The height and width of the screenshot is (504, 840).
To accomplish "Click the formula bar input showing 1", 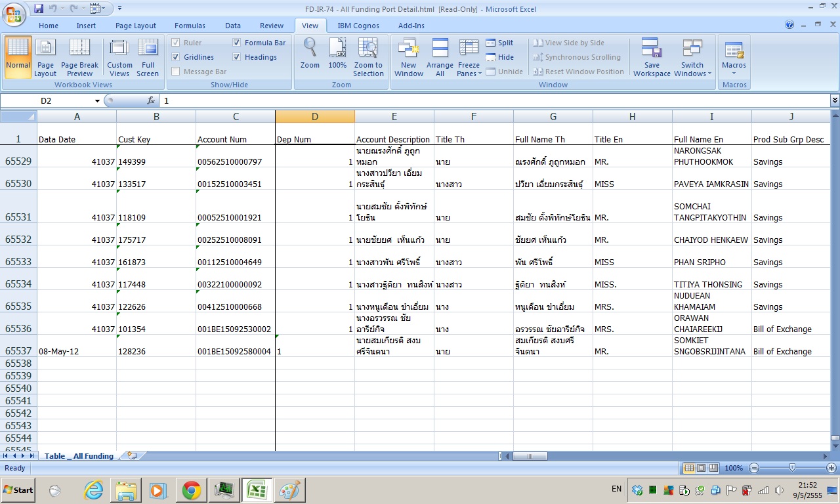I will [495, 100].
